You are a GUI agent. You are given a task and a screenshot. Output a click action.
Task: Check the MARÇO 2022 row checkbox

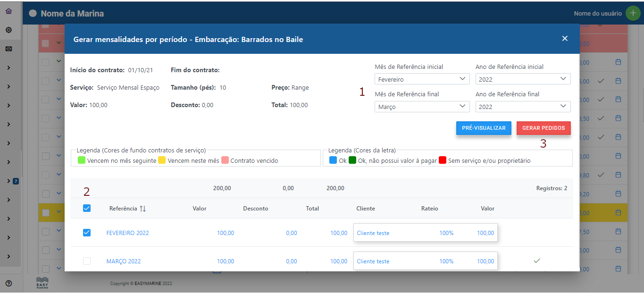[x=87, y=261]
